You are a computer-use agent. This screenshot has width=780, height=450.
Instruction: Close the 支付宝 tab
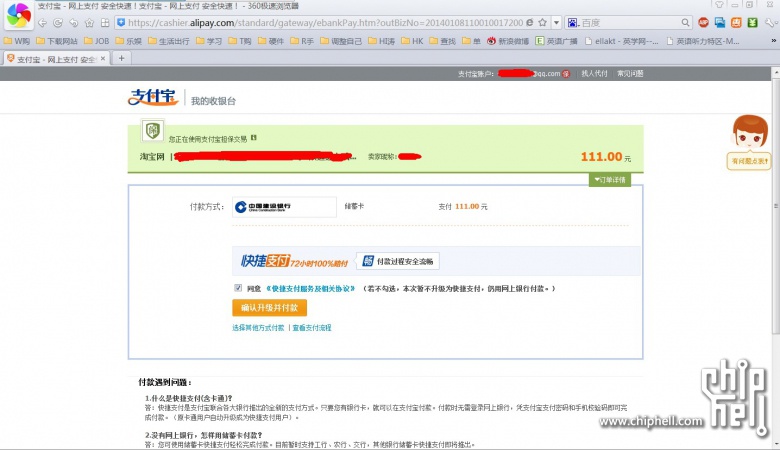pyautogui.click(x=102, y=59)
